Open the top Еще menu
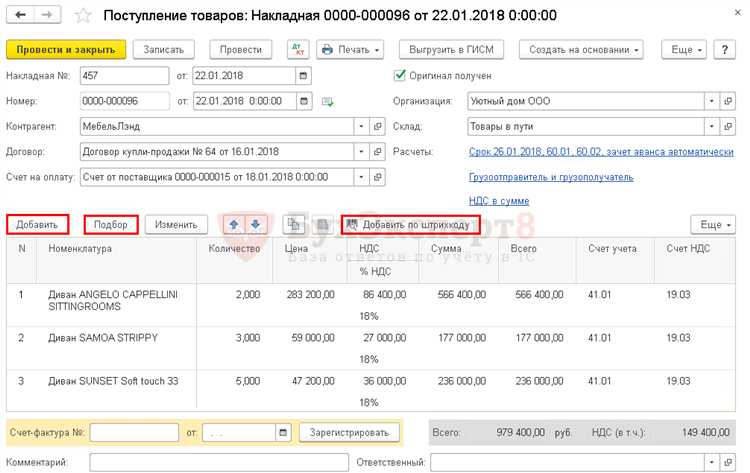This screenshot has height=473, width=750. coord(686,49)
